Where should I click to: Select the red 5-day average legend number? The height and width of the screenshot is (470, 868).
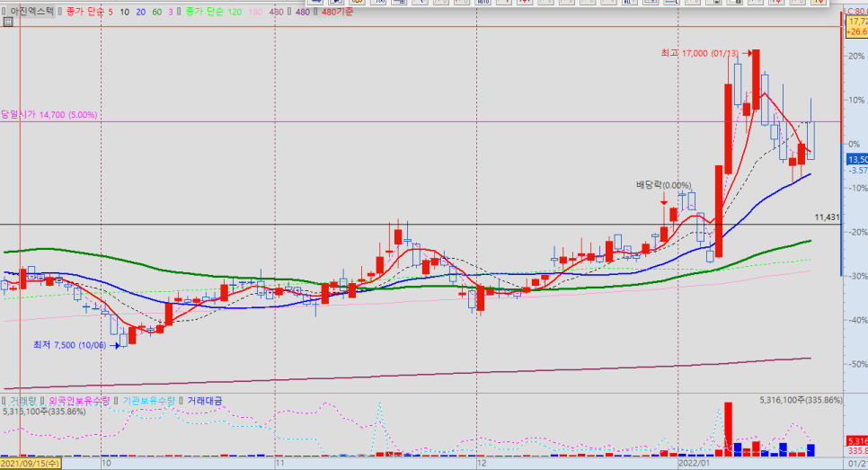111,12
